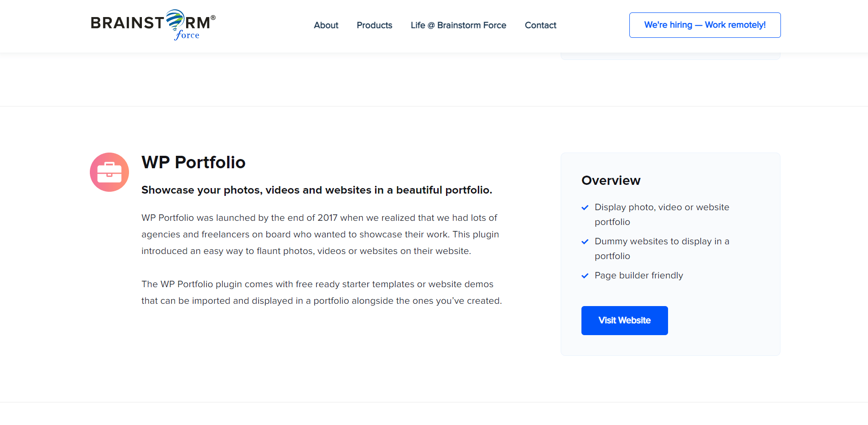Viewport: 868px width, 425px height.
Task: Click checkmark beside Dummy websites to display
Action: tap(585, 242)
